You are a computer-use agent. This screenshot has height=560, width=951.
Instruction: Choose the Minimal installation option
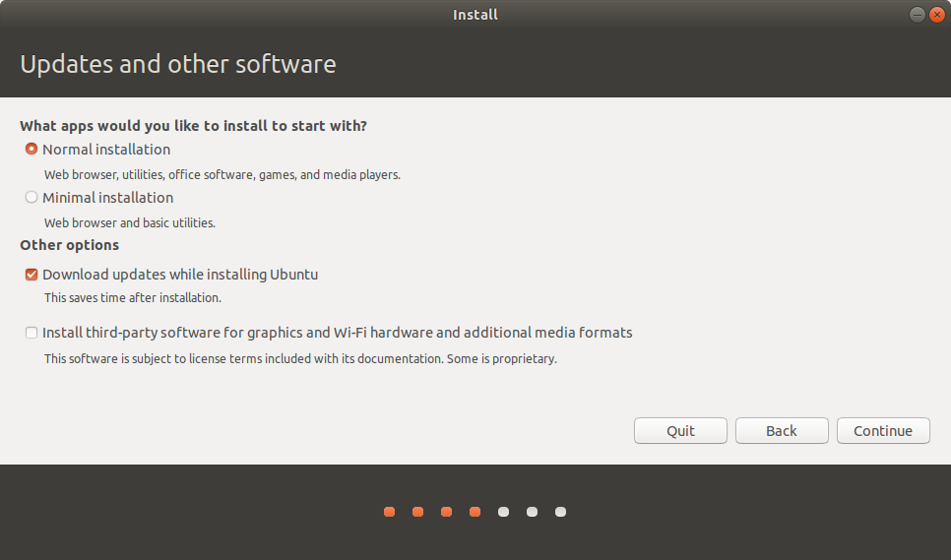pos(32,198)
